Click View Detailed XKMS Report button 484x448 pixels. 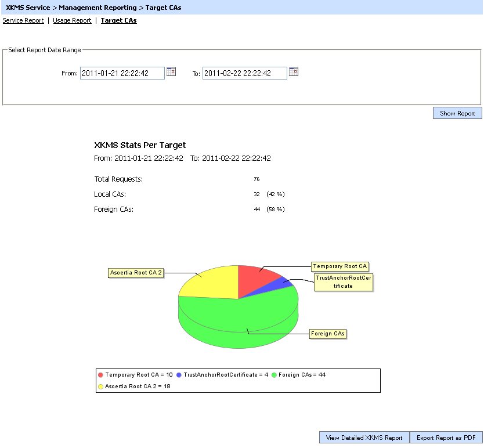click(364, 438)
